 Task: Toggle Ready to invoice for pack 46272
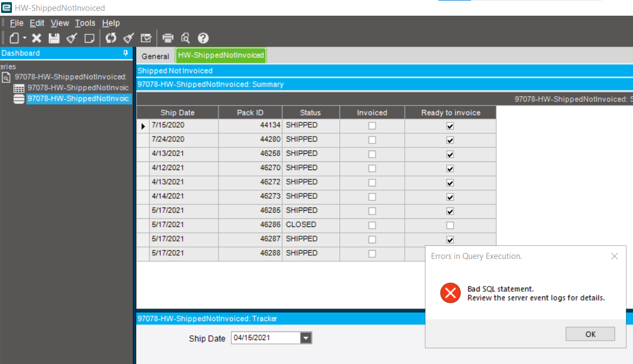click(x=450, y=183)
